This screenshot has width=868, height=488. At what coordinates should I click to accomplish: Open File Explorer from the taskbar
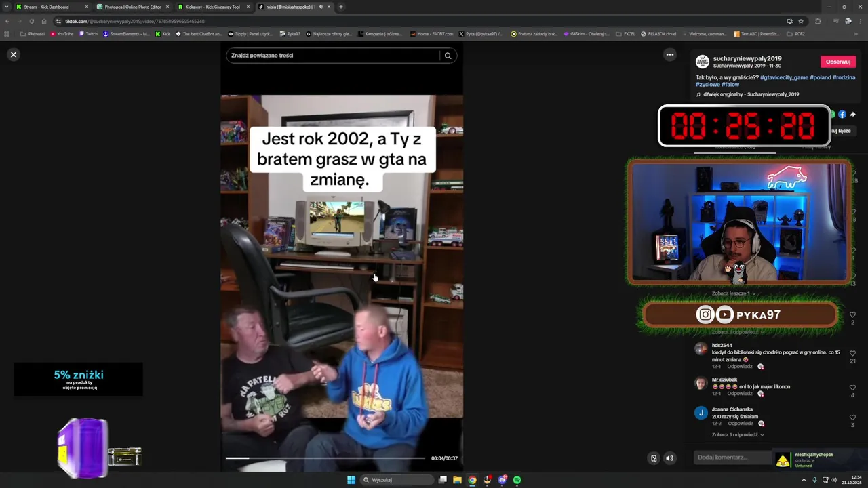click(457, 480)
